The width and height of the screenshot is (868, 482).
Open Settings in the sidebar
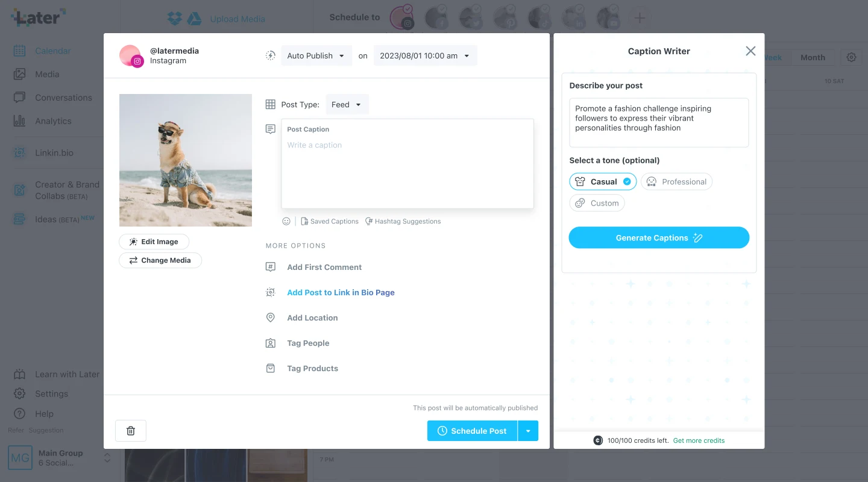(x=40, y=393)
